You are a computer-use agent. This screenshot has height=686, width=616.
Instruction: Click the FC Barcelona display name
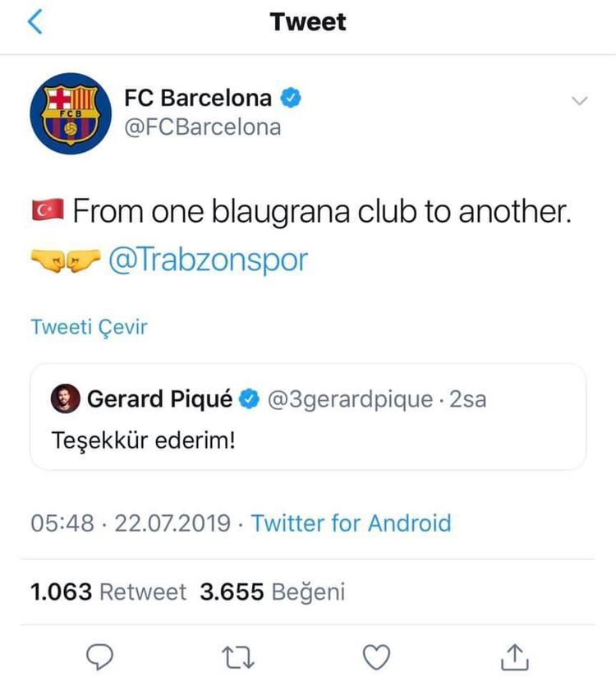point(198,99)
